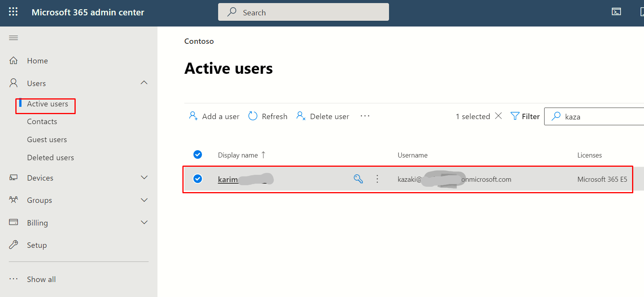Open the app launcher waffle icon

[13, 12]
